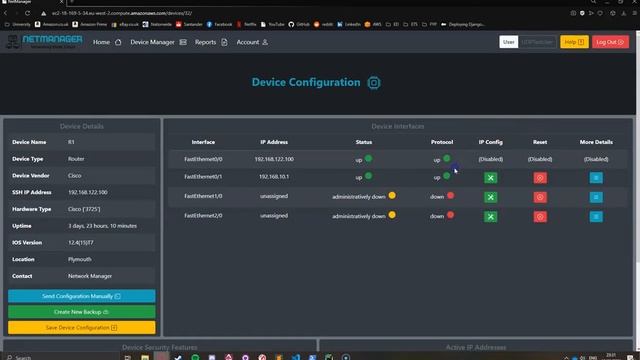
Task: Click the Device Configuration heading icon
Action: (x=373, y=82)
